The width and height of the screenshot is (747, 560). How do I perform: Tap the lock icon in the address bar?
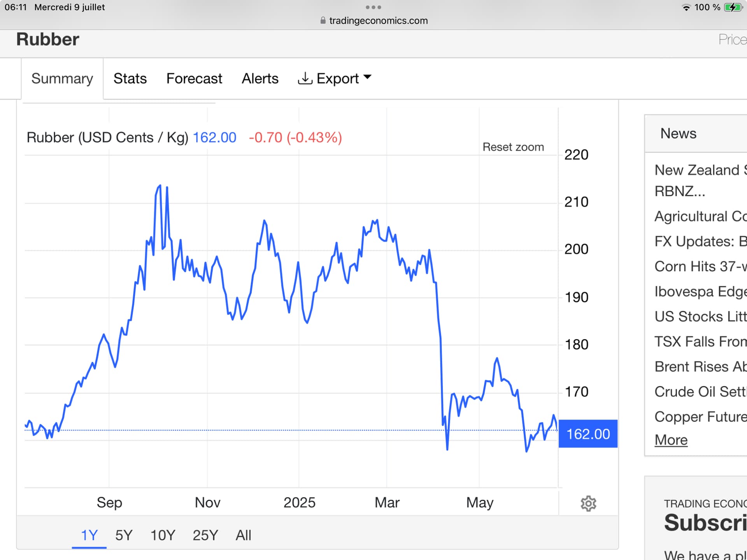323,21
